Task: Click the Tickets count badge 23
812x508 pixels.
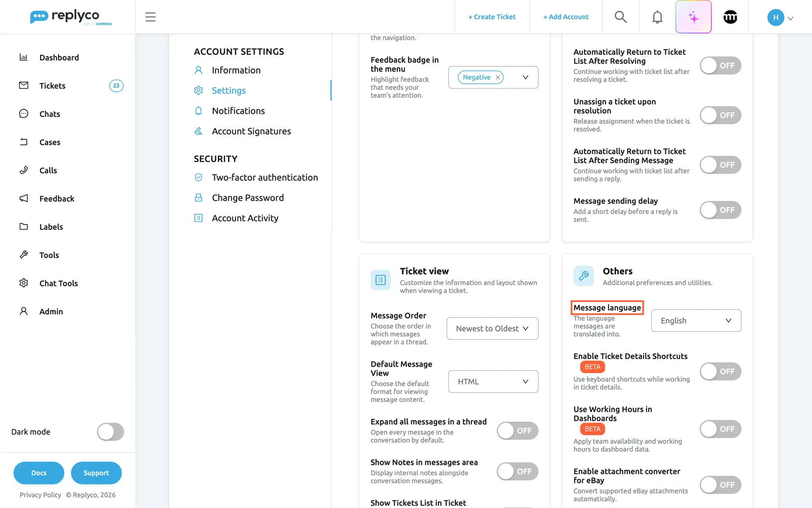Action: pos(116,85)
